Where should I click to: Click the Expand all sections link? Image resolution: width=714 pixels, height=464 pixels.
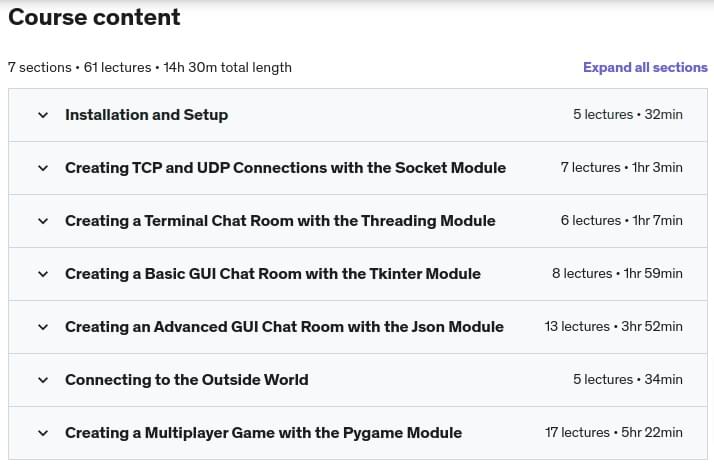[645, 68]
